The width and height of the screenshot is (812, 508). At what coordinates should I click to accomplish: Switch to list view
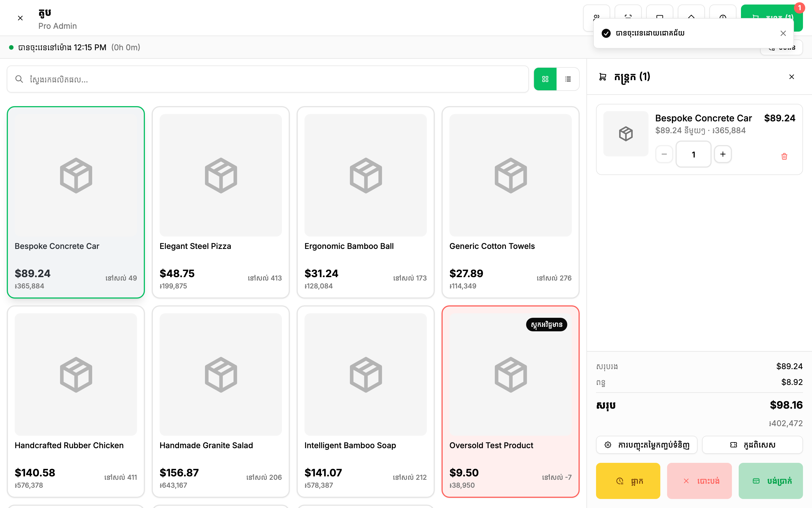568,79
